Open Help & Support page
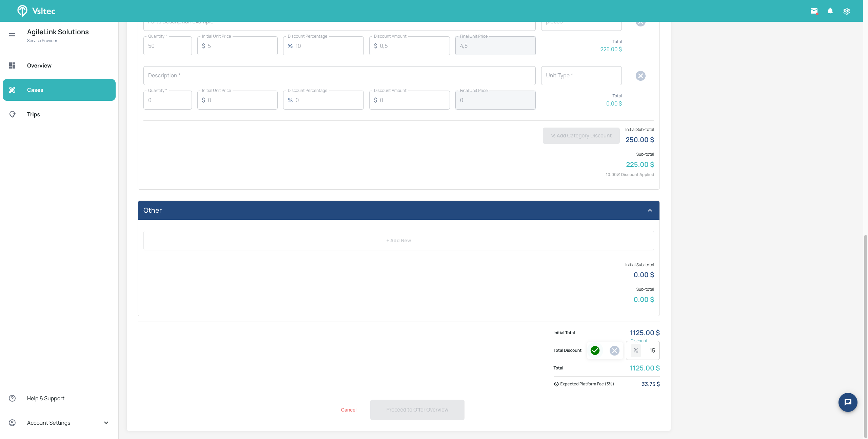Viewport: 868px width, 439px height. tap(59, 398)
